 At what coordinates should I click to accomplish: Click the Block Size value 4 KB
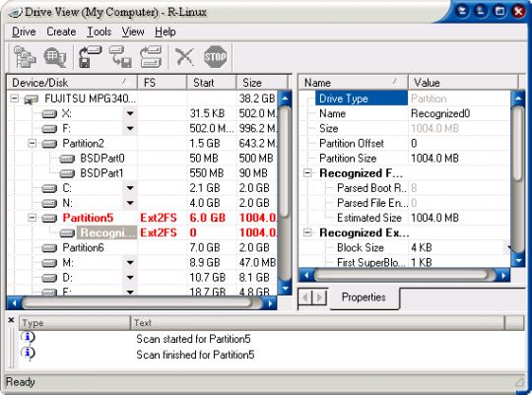click(422, 247)
